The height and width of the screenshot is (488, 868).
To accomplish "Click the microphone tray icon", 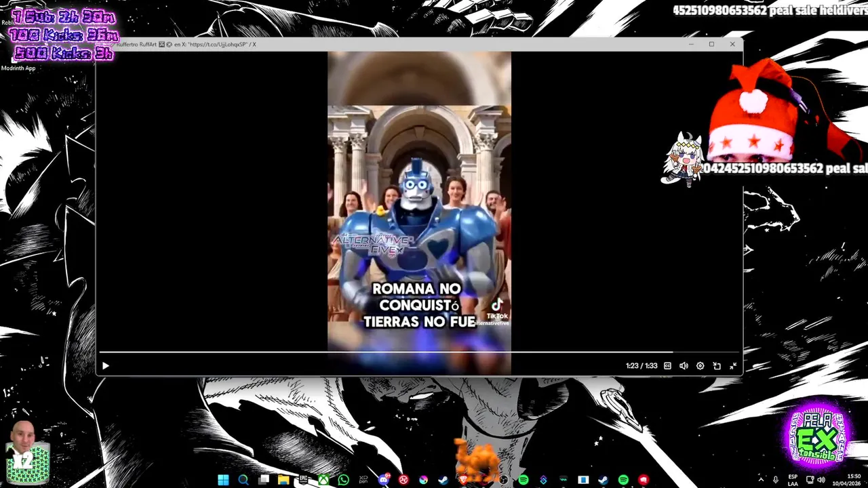I will point(776,480).
